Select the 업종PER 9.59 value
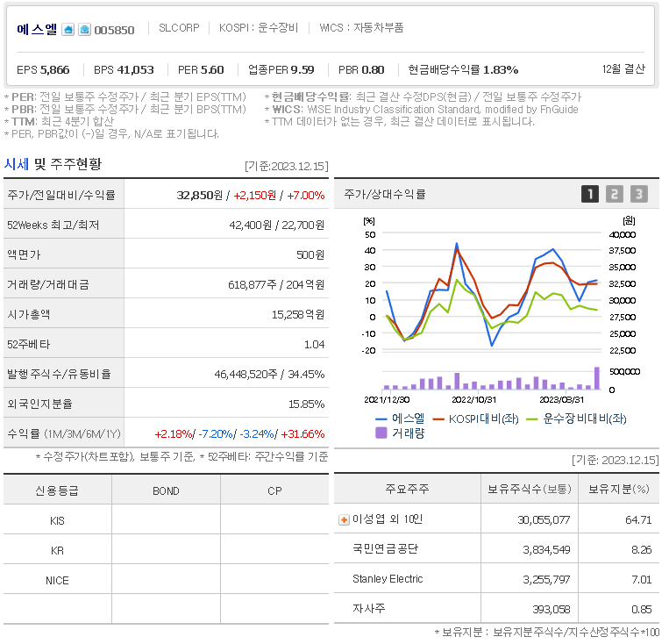This screenshot has width=669, height=644. pyautogui.click(x=281, y=69)
